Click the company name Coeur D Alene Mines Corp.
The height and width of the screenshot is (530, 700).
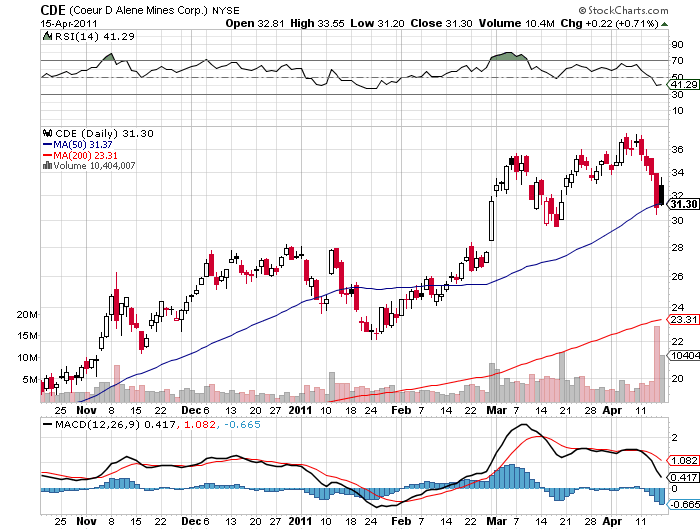[x=138, y=10]
